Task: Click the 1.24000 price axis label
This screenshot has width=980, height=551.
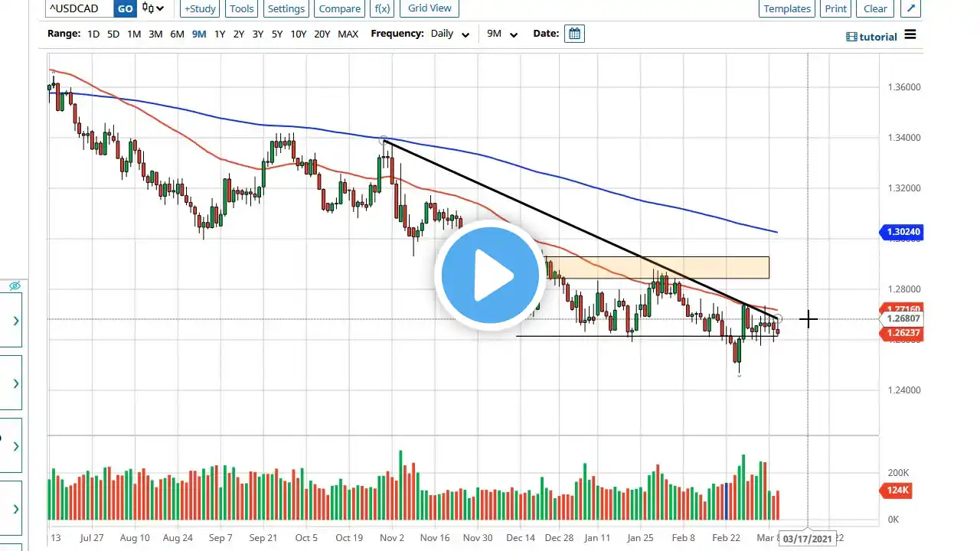Action: tap(903, 390)
